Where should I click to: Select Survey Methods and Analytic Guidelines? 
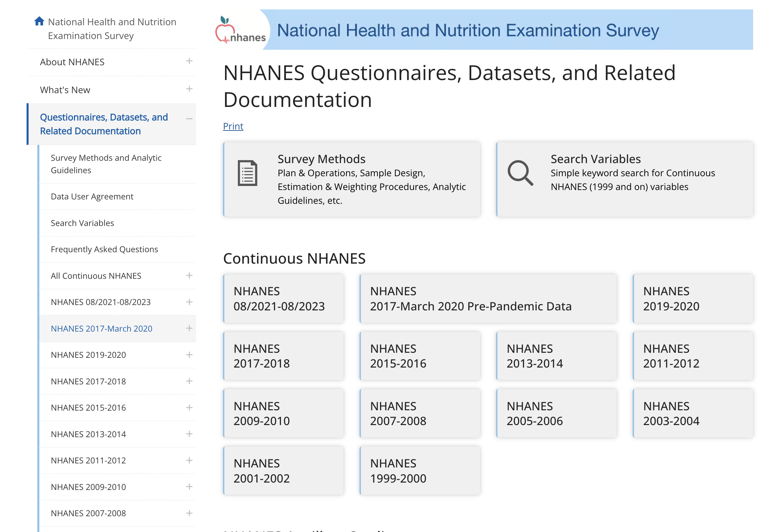coord(106,164)
